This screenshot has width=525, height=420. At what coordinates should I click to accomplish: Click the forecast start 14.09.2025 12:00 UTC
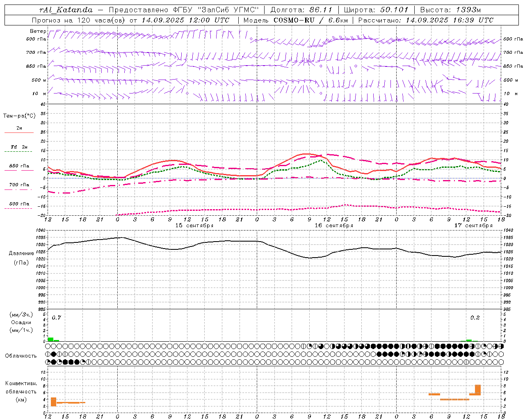click(185, 20)
